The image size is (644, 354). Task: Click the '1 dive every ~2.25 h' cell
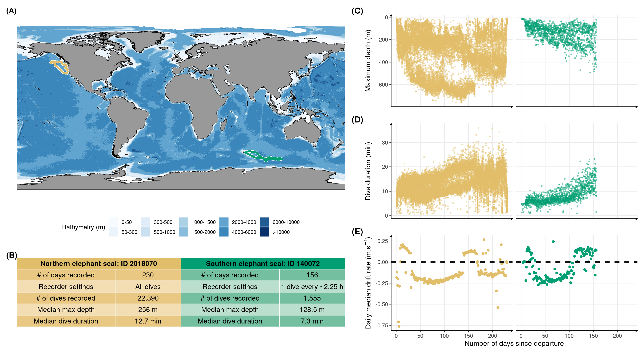click(312, 286)
